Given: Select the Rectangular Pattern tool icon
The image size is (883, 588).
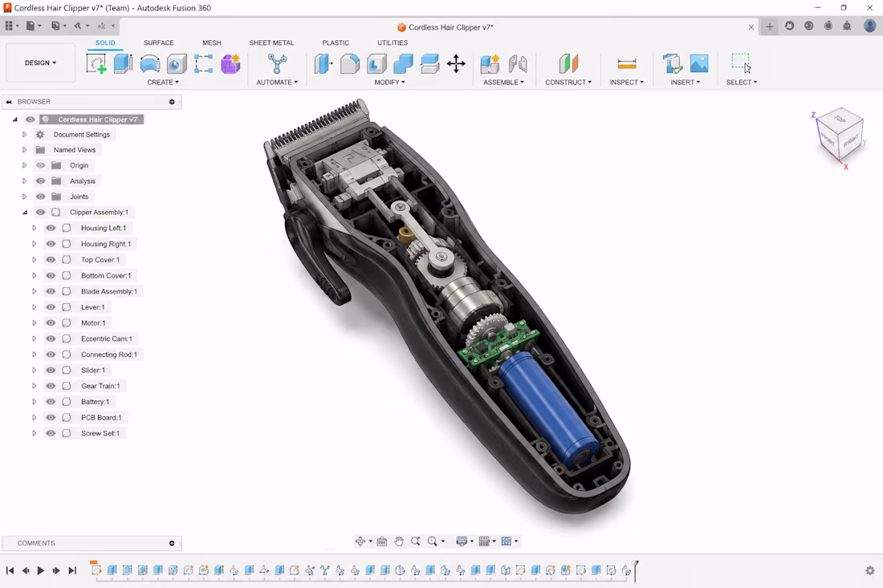Looking at the screenshot, I should pyautogui.click(x=203, y=63).
